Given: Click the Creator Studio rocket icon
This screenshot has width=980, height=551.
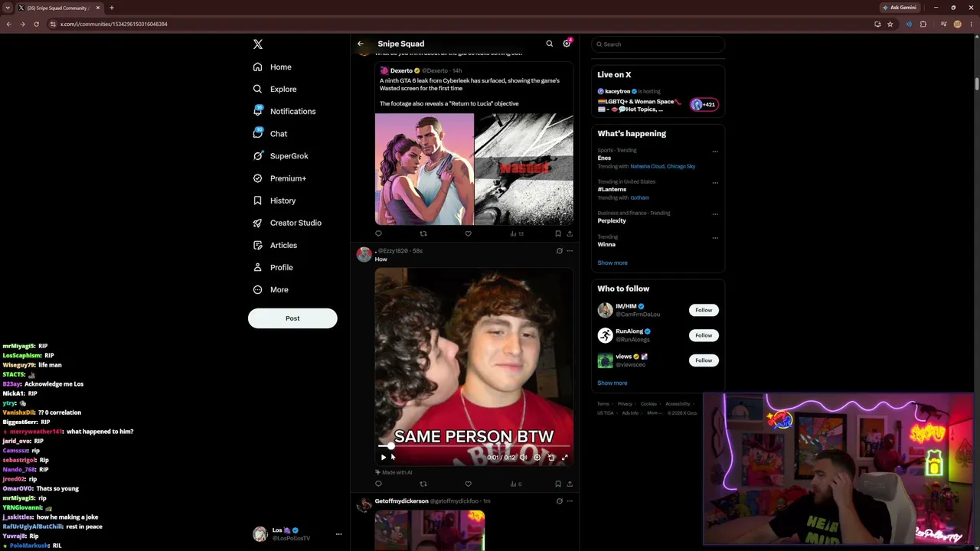Looking at the screenshot, I should 258,223.
